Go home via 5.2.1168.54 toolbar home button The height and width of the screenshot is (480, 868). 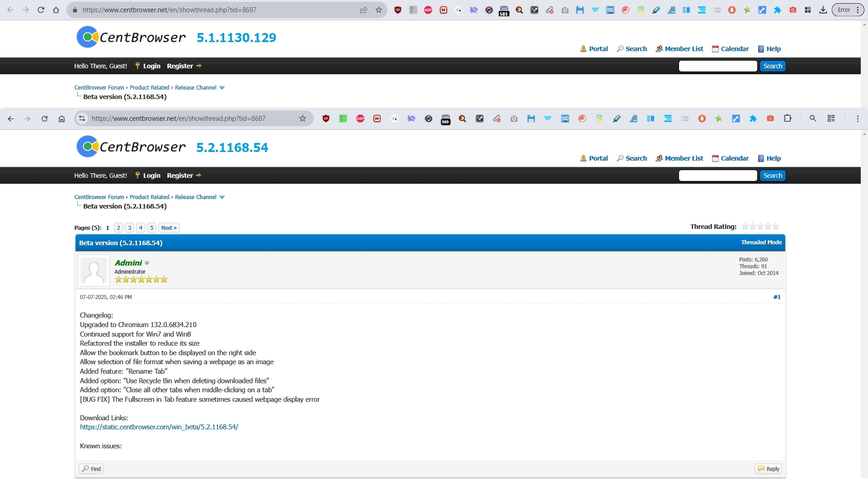pyautogui.click(x=62, y=119)
